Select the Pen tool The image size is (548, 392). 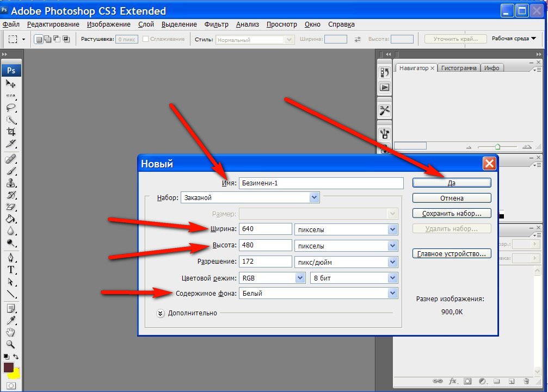pos(11,258)
